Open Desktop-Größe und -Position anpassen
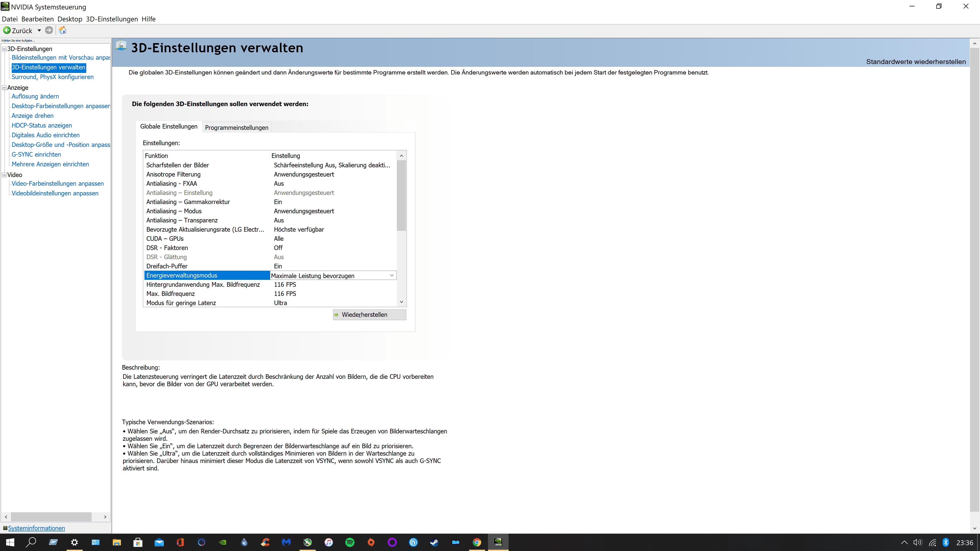 (61, 145)
